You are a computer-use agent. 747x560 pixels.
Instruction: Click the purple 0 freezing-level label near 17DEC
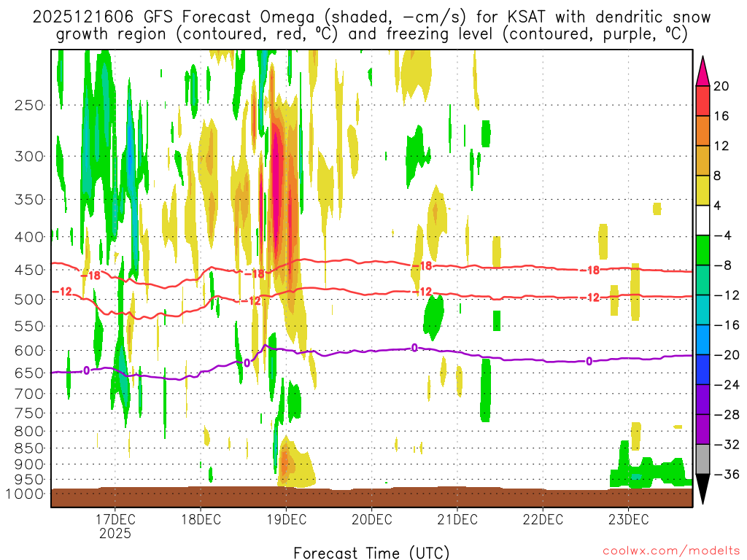(86, 370)
